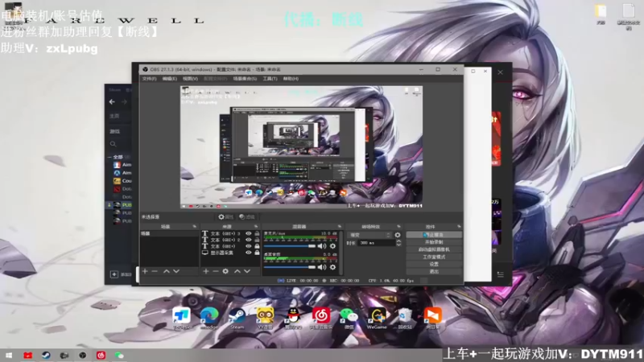Click 开始录制 start recording button
The height and width of the screenshot is (362, 644).
coord(434,242)
